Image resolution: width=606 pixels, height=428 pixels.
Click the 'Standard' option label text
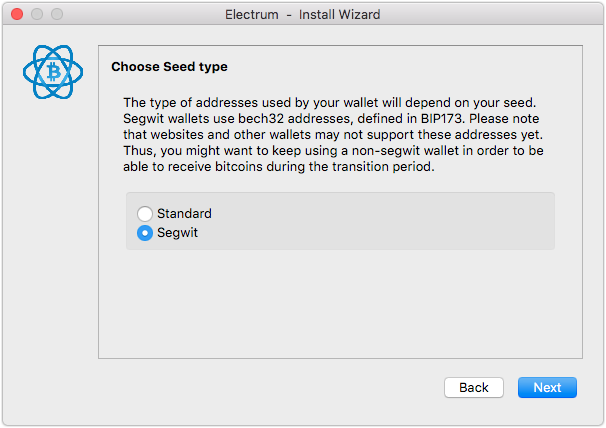pos(184,213)
